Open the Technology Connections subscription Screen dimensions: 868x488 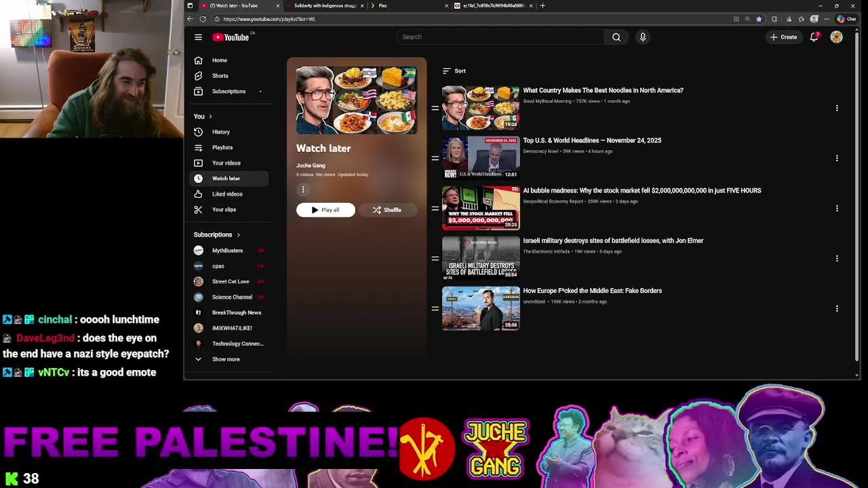click(x=230, y=344)
